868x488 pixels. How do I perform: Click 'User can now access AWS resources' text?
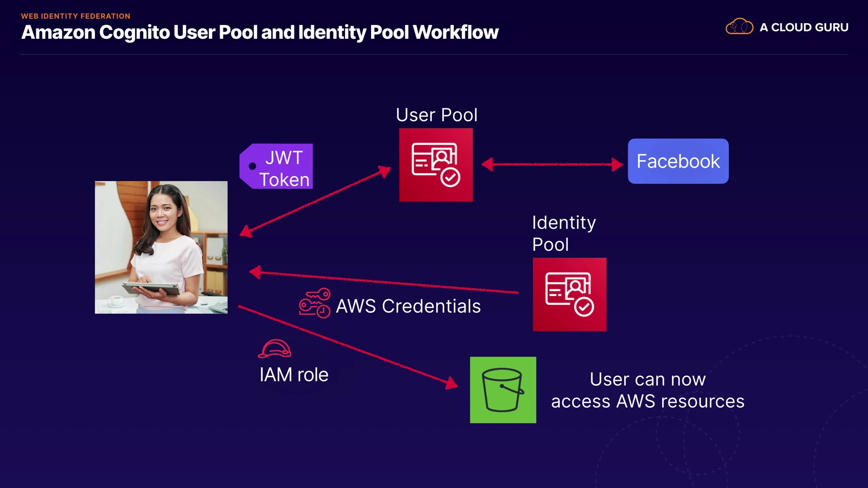(647, 390)
